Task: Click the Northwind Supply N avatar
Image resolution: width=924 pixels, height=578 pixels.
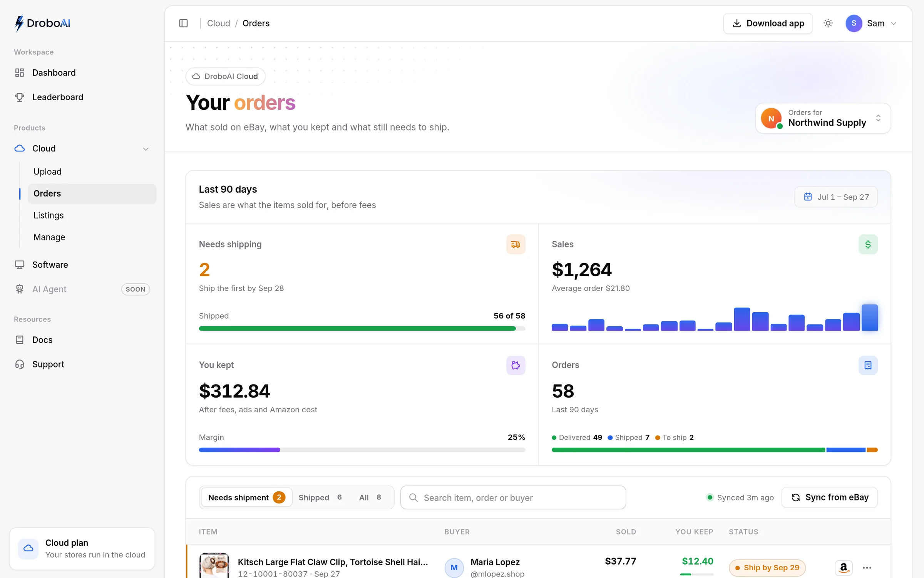Action: coord(771,118)
